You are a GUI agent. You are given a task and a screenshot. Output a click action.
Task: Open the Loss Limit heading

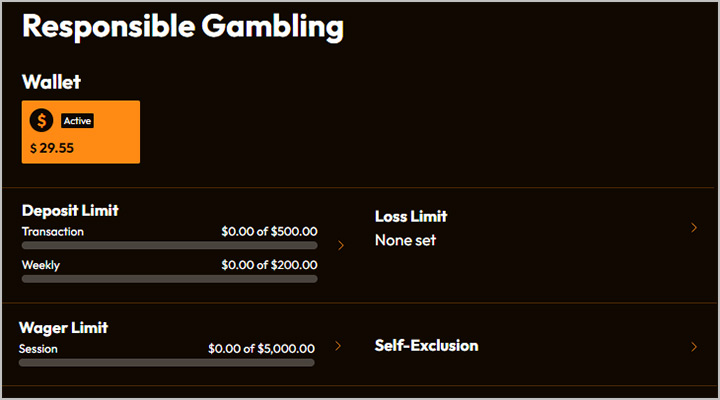point(411,216)
